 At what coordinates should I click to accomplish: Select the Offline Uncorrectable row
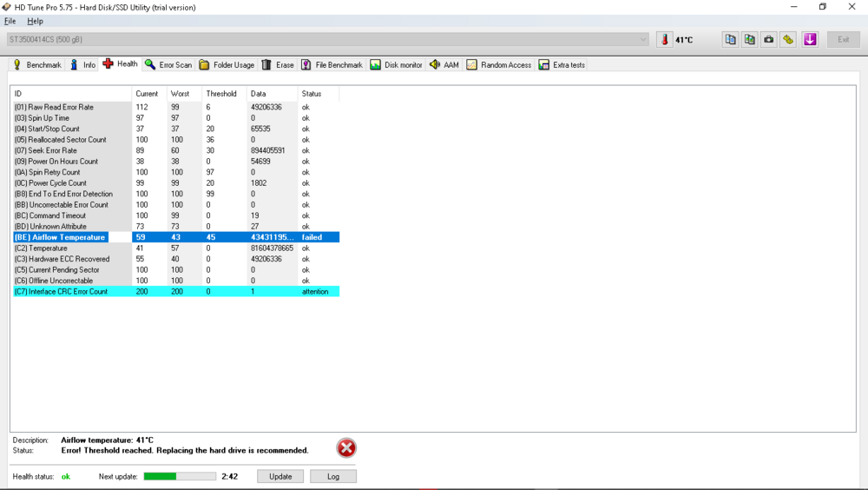click(x=176, y=281)
